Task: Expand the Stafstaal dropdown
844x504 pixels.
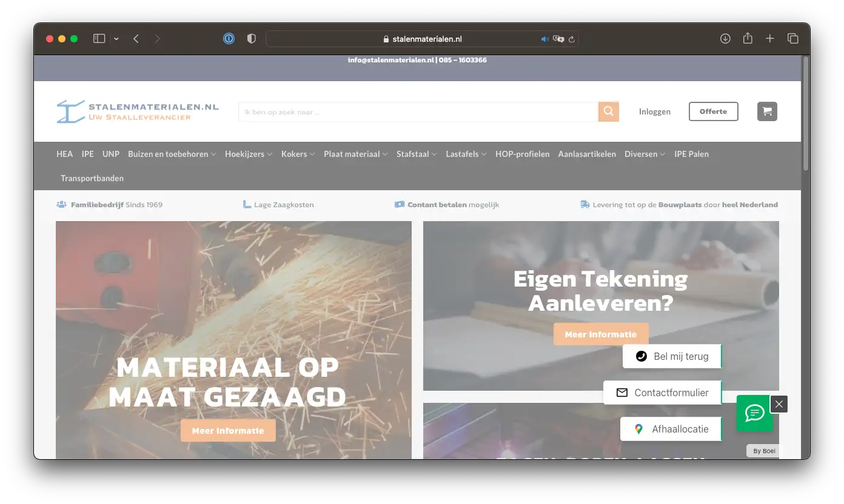Action: tap(417, 154)
